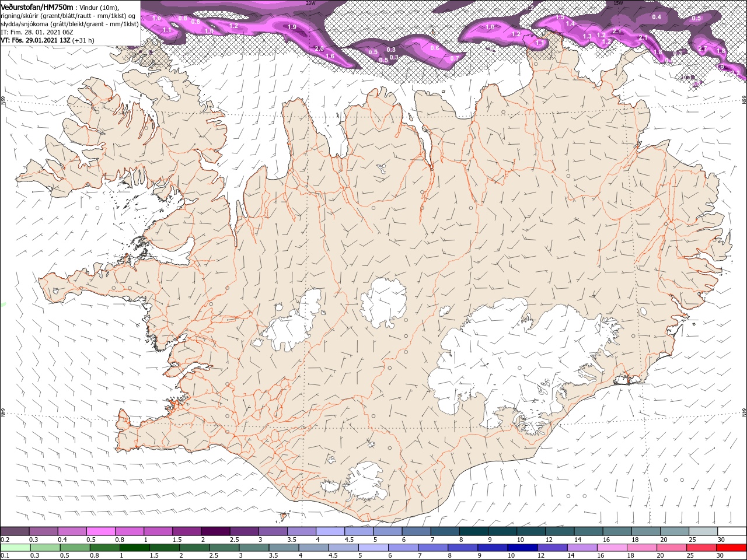The image size is (747, 560).
Task: Click the 1.9 precipitation value on map
Action: pyautogui.click(x=292, y=27)
